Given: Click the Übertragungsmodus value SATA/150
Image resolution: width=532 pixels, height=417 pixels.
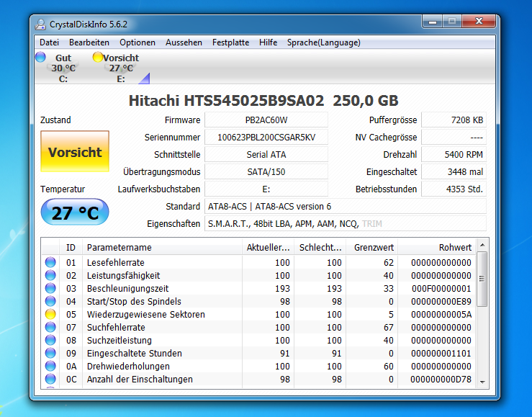Looking at the screenshot, I should 266,172.
